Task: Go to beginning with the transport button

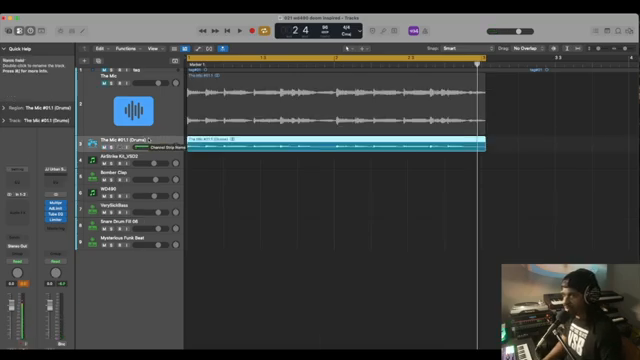Action: click(x=227, y=31)
